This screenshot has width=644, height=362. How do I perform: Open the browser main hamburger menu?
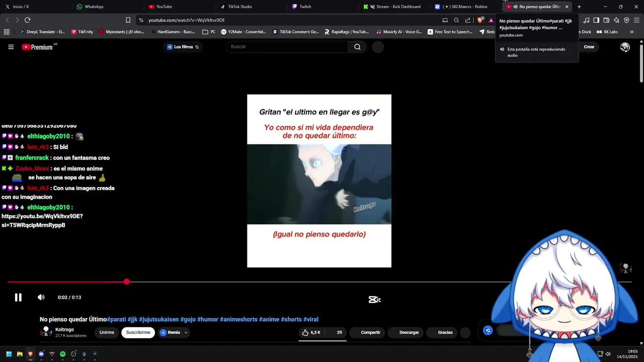tap(637, 20)
